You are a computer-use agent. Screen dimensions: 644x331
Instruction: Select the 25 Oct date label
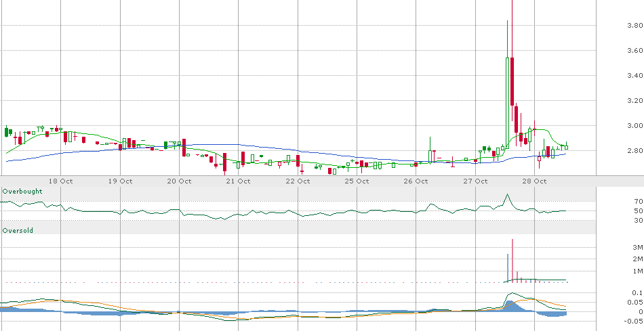357,181
